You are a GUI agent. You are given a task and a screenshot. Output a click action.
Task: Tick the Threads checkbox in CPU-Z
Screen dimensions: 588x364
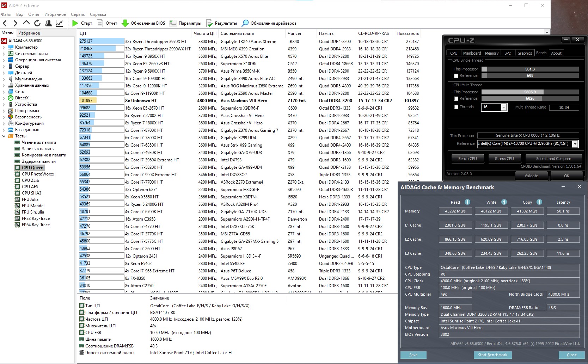click(456, 107)
